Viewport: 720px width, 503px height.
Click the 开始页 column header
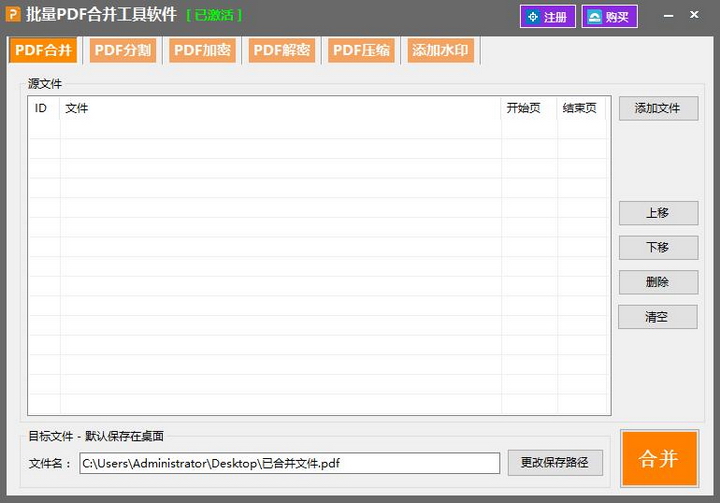pyautogui.click(x=529, y=108)
